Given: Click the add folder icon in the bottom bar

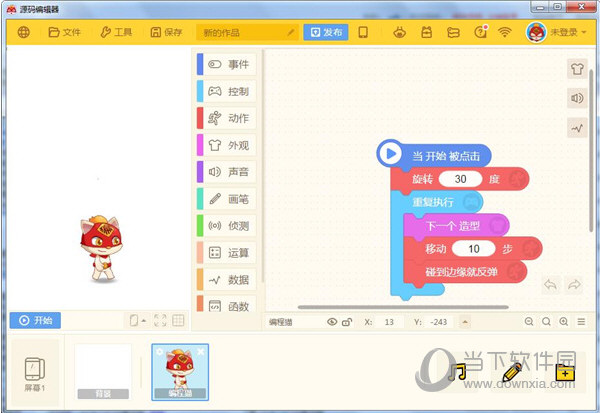Looking at the screenshot, I should coord(565,372).
